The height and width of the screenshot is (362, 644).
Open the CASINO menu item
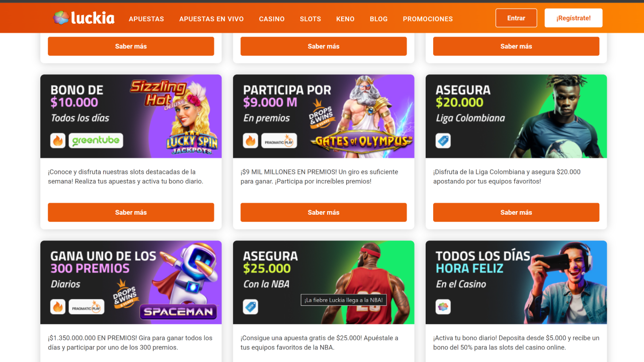click(272, 19)
